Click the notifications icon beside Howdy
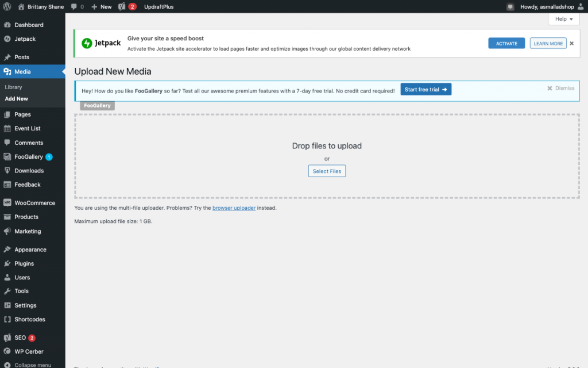Viewport: 588px width, 368px height. pyautogui.click(x=510, y=7)
